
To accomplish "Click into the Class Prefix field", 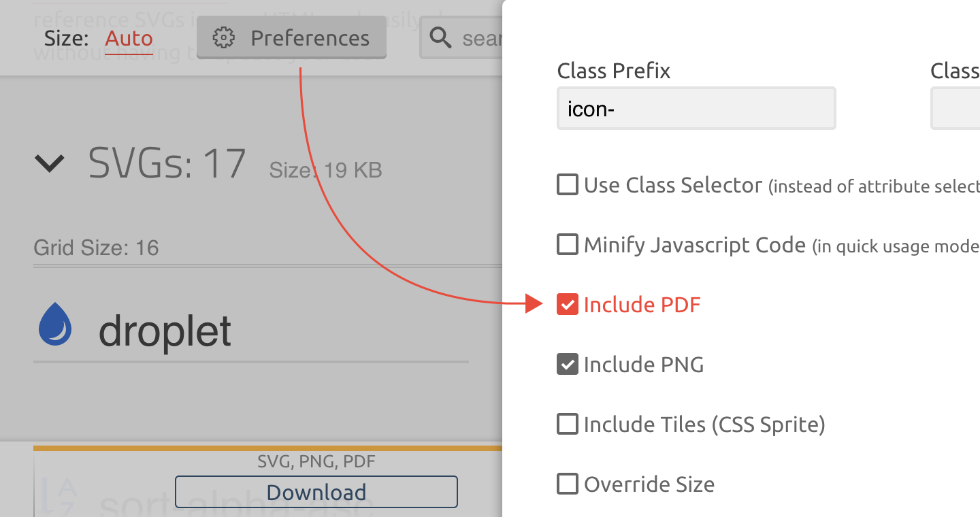I will point(696,109).
